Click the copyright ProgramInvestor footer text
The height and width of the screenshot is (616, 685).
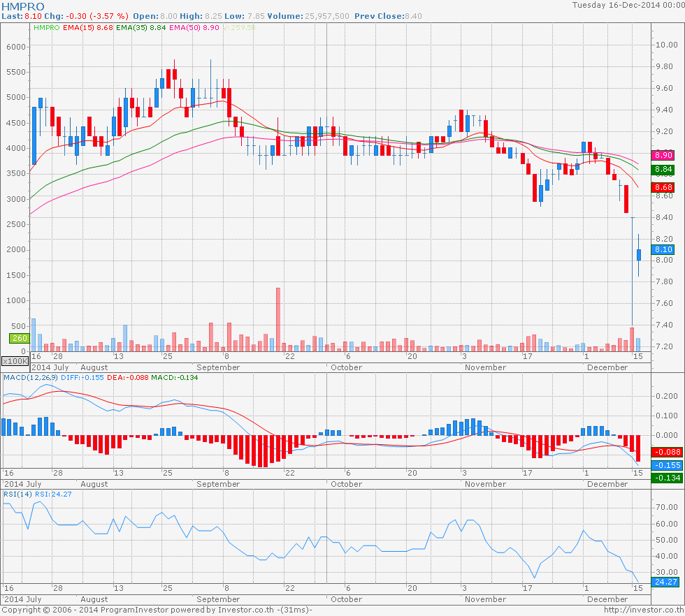(157, 610)
